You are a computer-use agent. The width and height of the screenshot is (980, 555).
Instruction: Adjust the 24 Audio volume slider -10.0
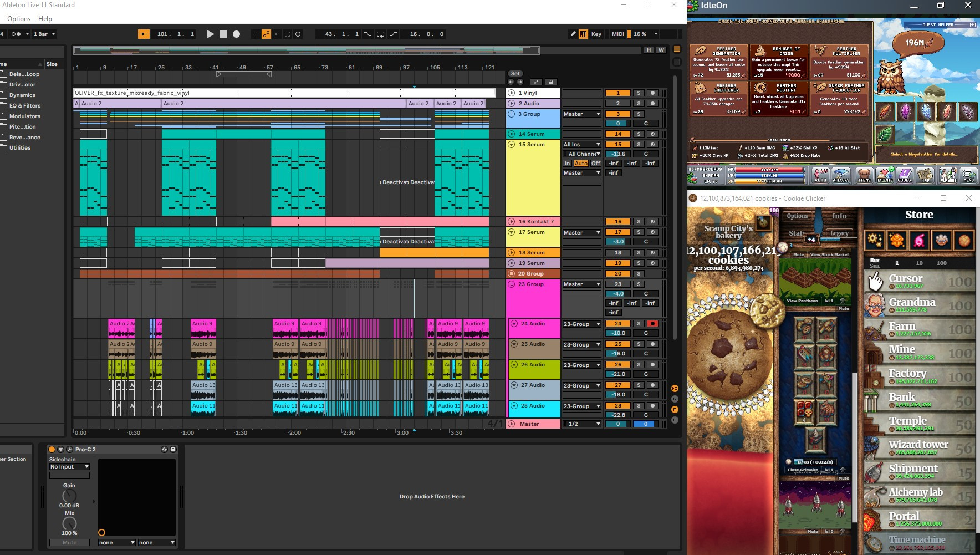point(618,333)
